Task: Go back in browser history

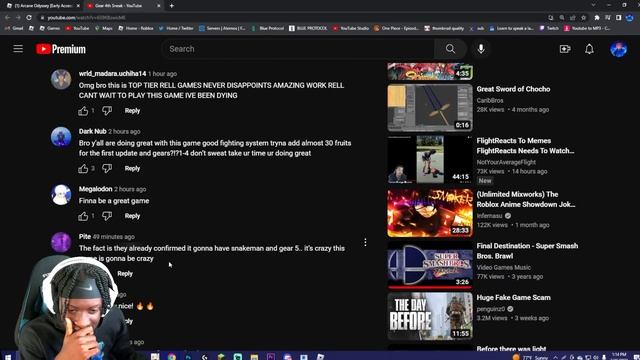Action: (x=7, y=18)
